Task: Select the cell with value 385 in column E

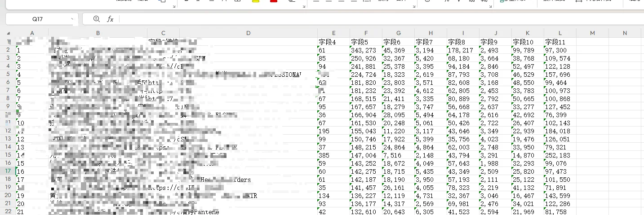Action: coord(333,155)
